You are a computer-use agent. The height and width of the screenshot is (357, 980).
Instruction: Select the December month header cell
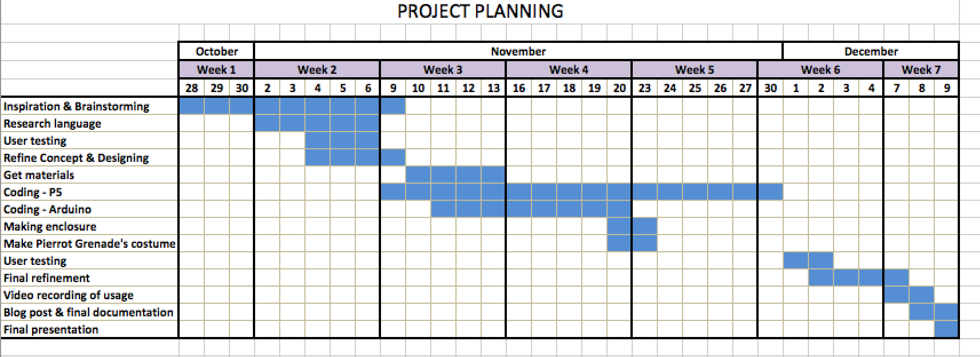(x=871, y=51)
